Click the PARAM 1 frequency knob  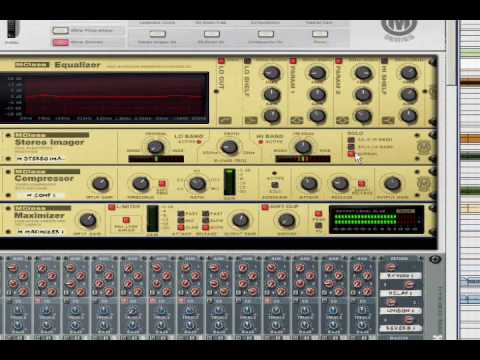coord(317,73)
